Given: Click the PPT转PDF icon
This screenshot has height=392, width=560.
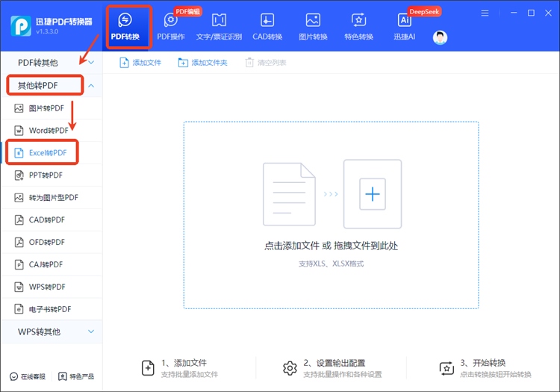Looking at the screenshot, I should click(x=19, y=175).
